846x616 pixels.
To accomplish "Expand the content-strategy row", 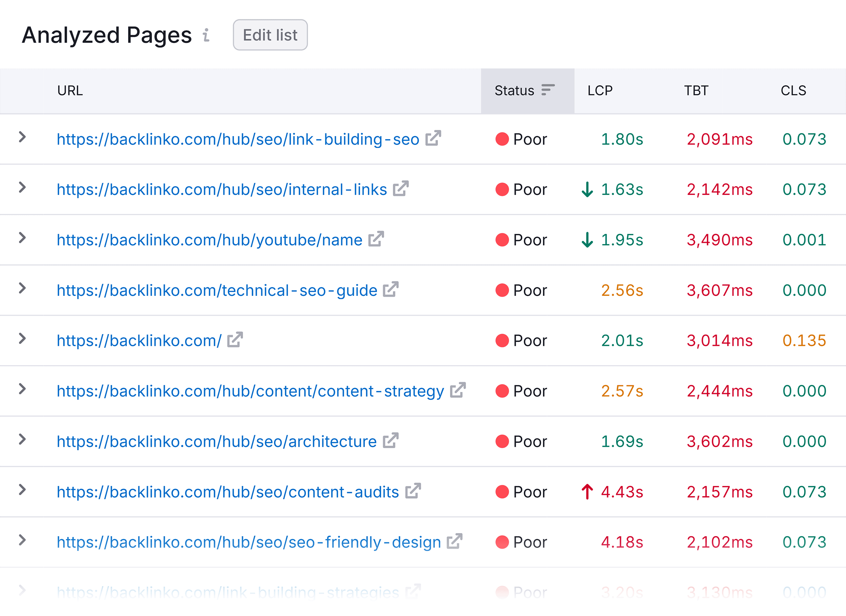I will point(22,389).
